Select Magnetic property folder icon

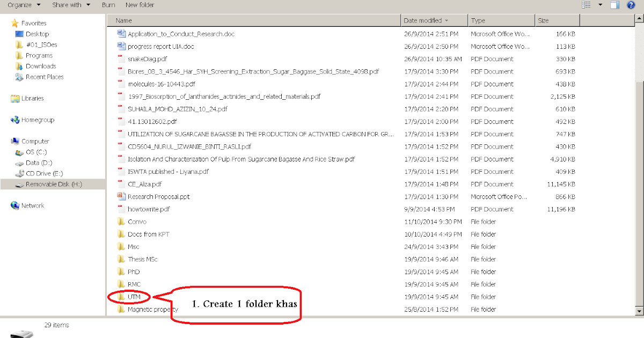click(121, 309)
